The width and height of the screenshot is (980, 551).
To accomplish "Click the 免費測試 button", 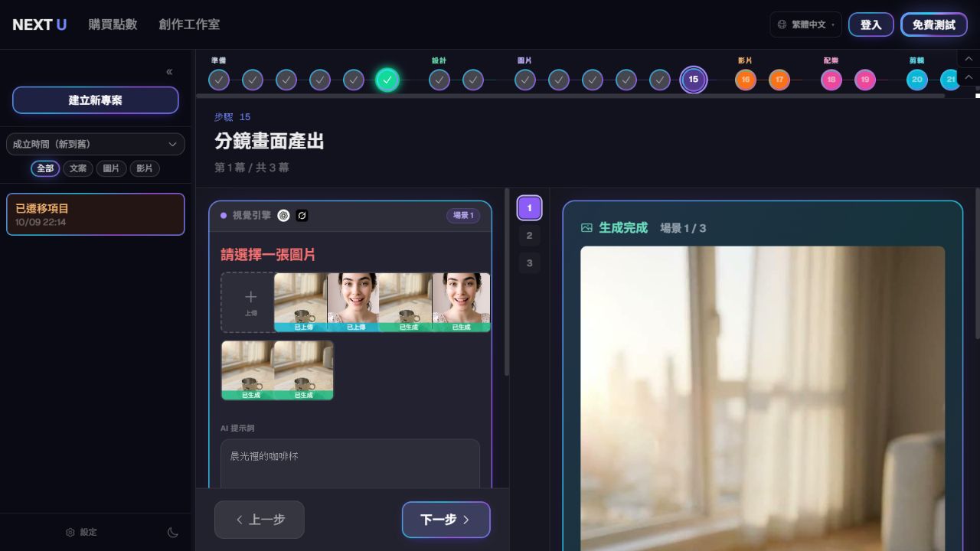I will click(934, 24).
